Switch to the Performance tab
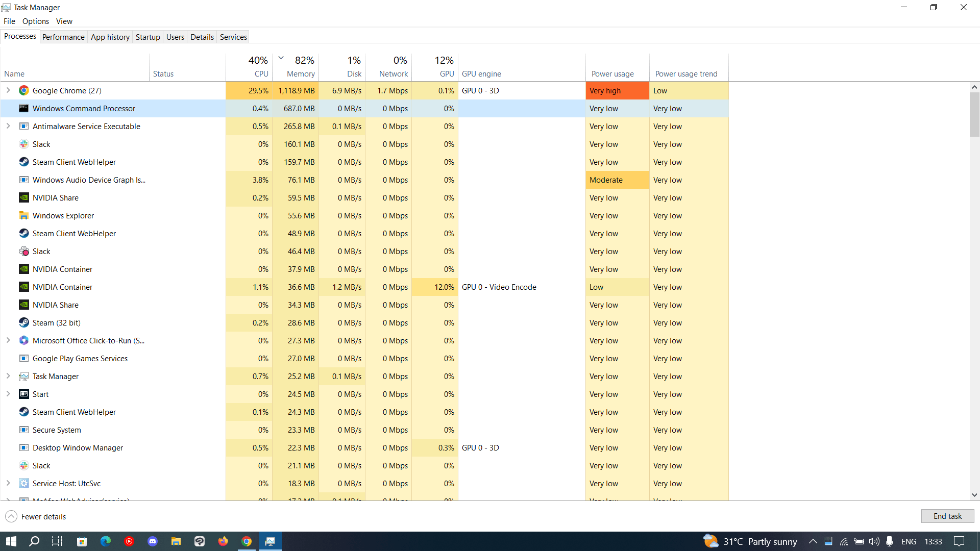 coord(63,37)
